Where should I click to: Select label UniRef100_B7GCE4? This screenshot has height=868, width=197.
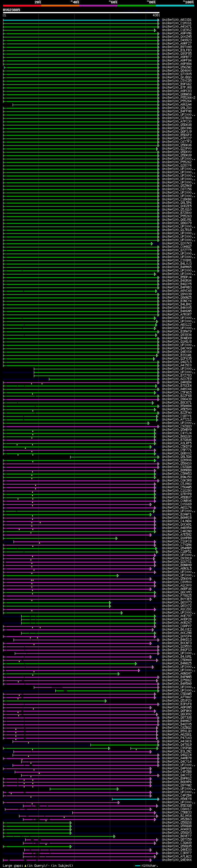coord(177,386)
